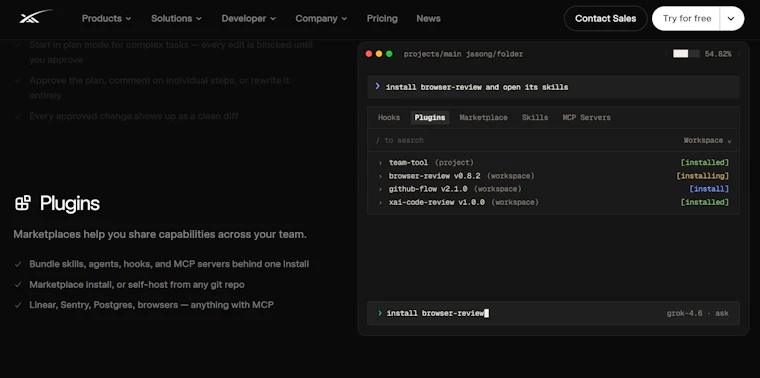760x378 pixels.
Task: Open the Workspace scope dropdown
Action: (x=707, y=141)
